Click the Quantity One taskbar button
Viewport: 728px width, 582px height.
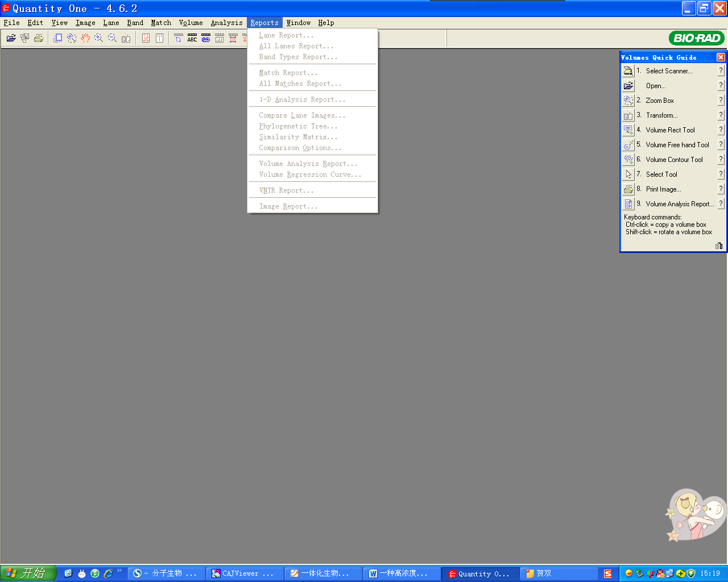(481, 573)
